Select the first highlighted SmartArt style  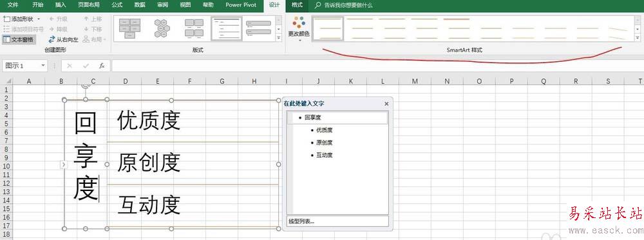(x=328, y=28)
